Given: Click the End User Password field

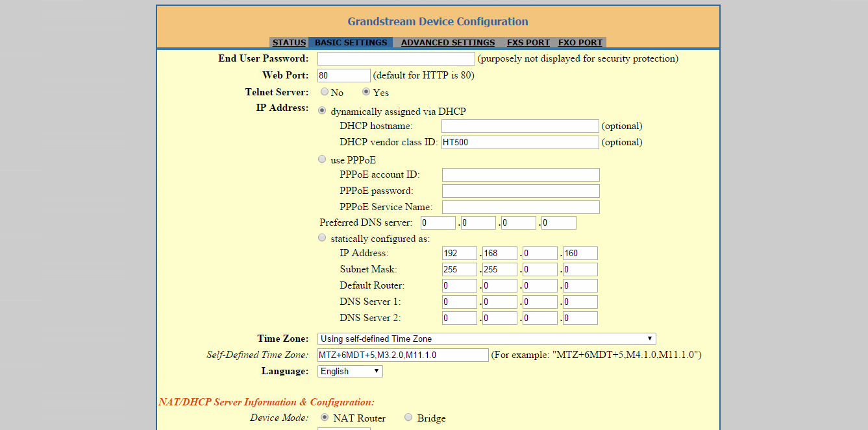Looking at the screenshot, I should coord(396,59).
